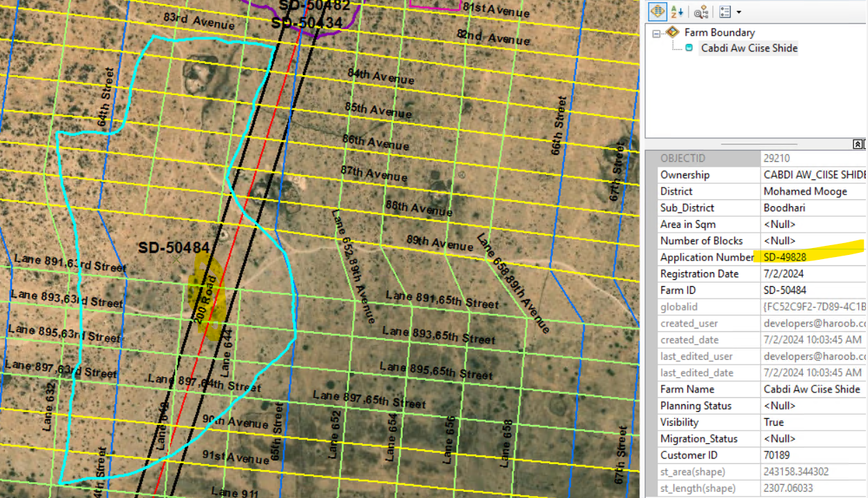The width and height of the screenshot is (868, 498).
Task: Click the Lane 891,63rd Street map label
Action: coord(70,263)
